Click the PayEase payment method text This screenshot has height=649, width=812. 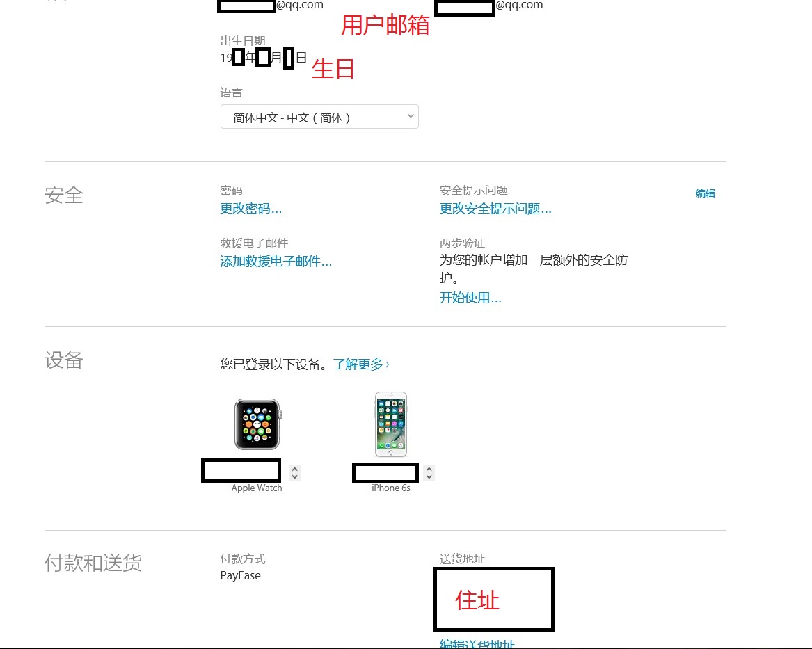240,575
